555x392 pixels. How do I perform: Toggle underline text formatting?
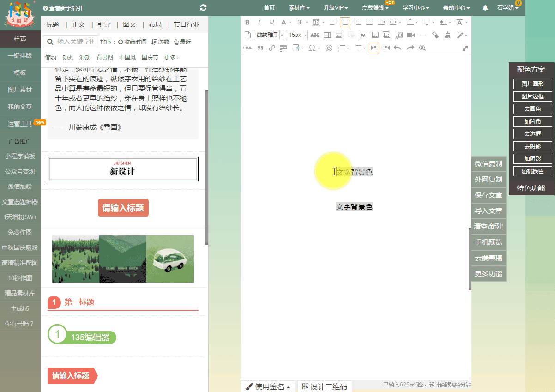tap(271, 22)
